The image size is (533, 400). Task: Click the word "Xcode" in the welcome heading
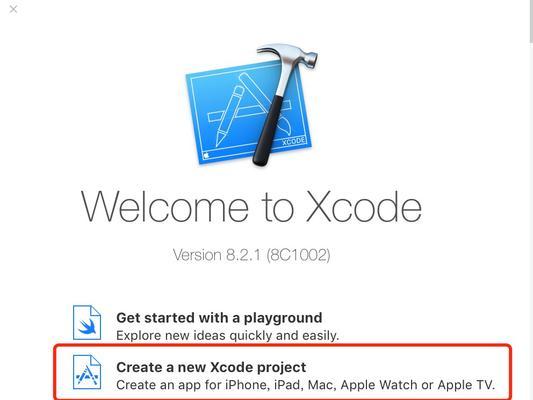pyautogui.click(x=364, y=207)
